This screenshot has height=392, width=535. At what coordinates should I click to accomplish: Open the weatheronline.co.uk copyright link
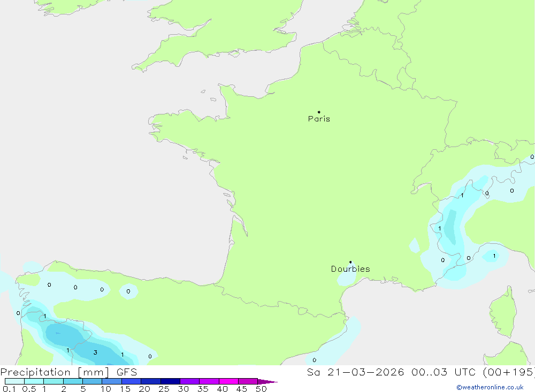pyautogui.click(x=490, y=387)
